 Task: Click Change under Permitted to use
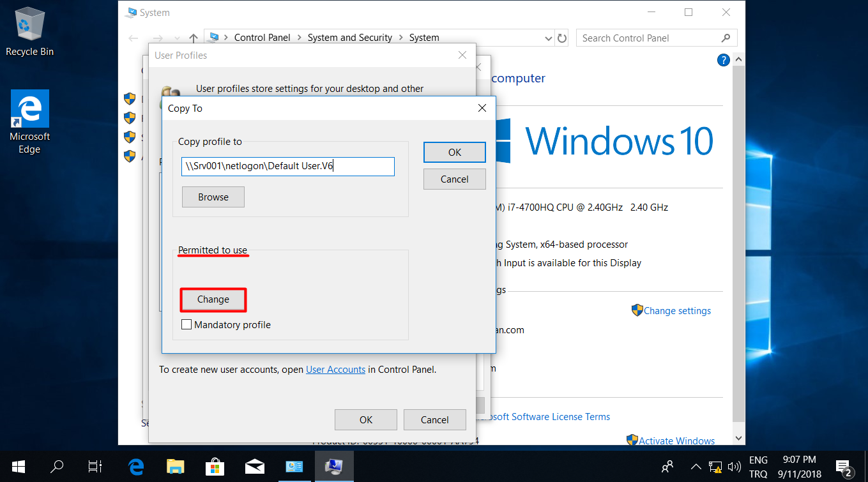coord(213,299)
